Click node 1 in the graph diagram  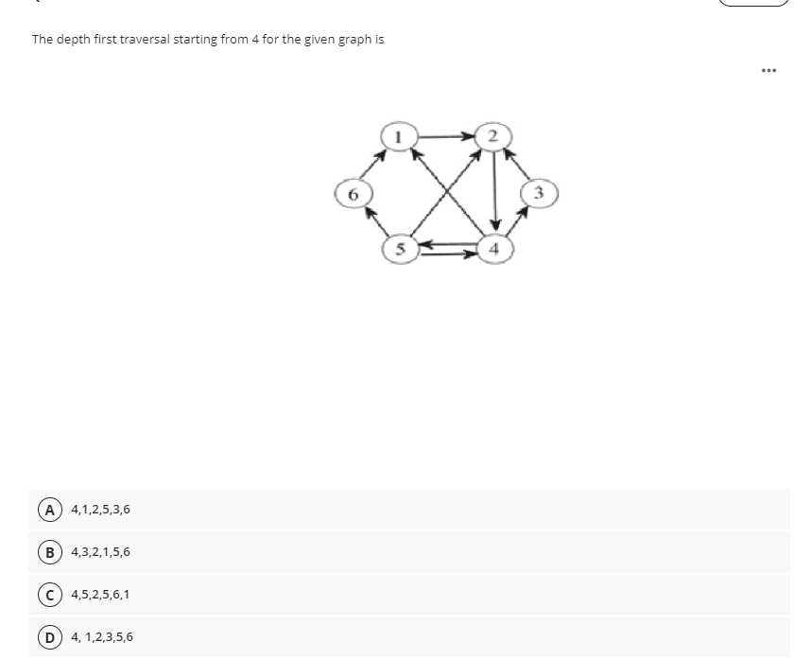398,135
